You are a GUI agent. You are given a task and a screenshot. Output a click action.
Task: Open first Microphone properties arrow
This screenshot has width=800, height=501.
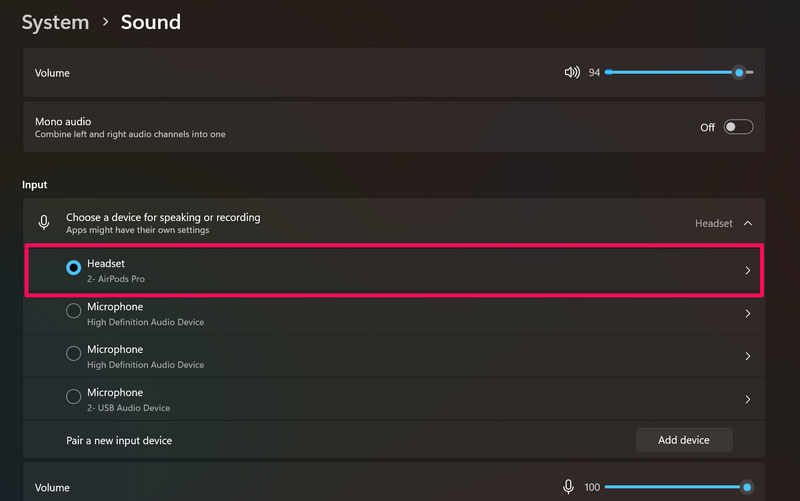click(748, 313)
